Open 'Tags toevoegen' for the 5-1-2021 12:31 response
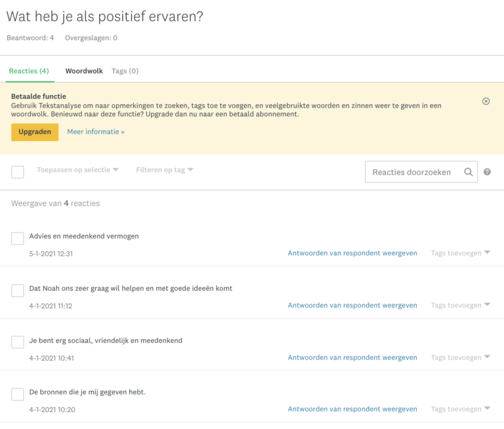 coord(460,253)
